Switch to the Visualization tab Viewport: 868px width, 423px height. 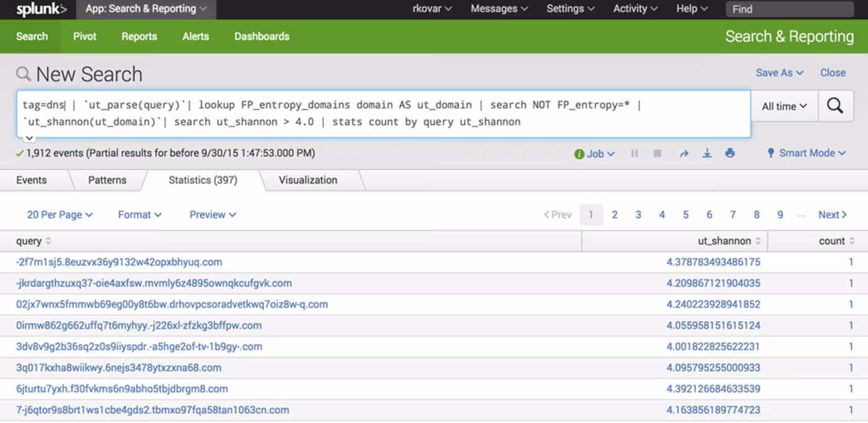click(x=308, y=180)
